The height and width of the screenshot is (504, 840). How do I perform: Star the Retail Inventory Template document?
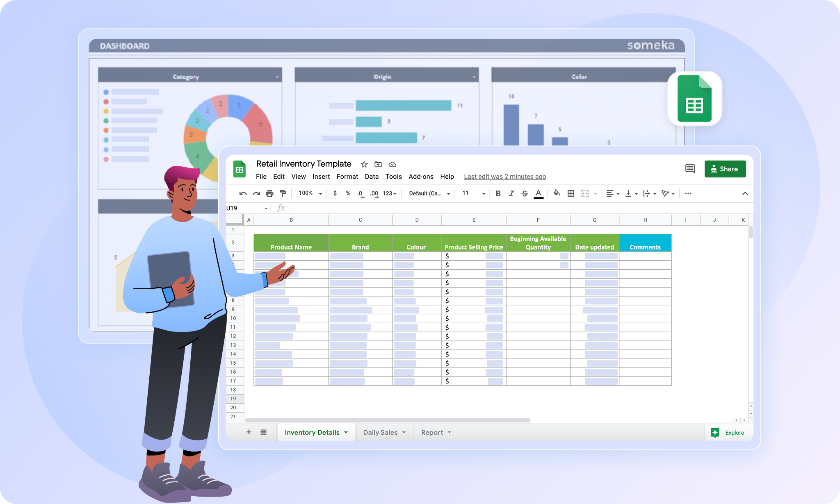coord(364,164)
